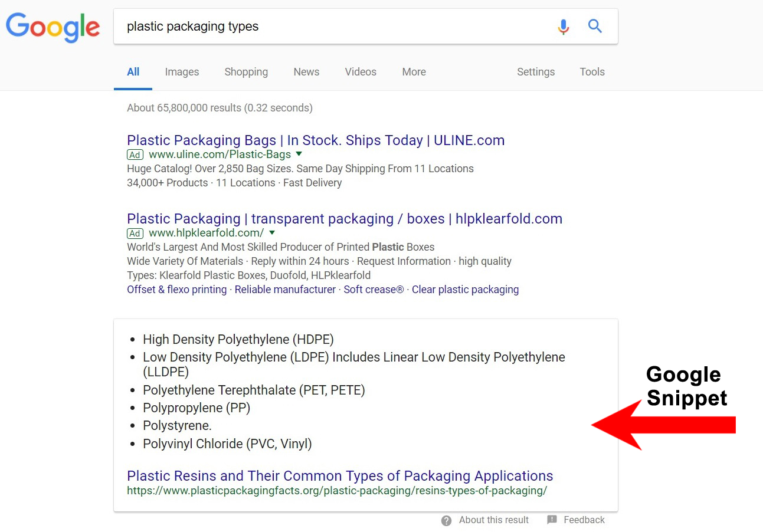Click the Feedback link
Screen dimensions: 763x532
(584, 520)
